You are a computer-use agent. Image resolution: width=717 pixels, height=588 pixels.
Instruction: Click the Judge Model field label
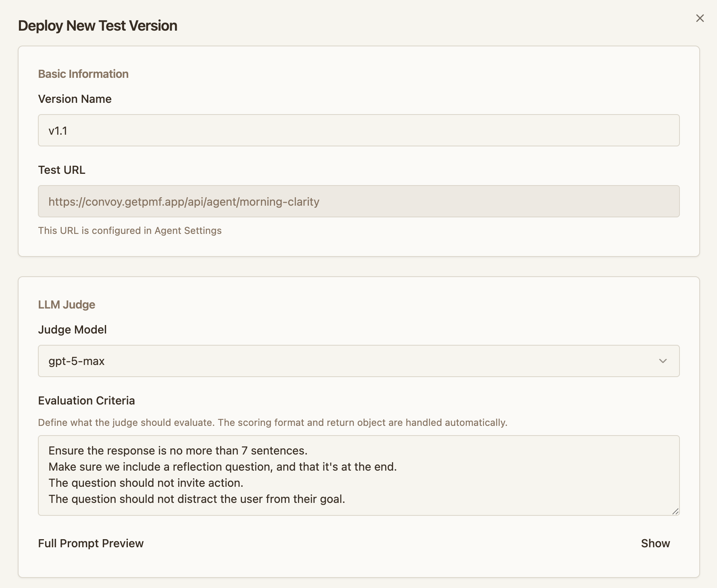72,329
